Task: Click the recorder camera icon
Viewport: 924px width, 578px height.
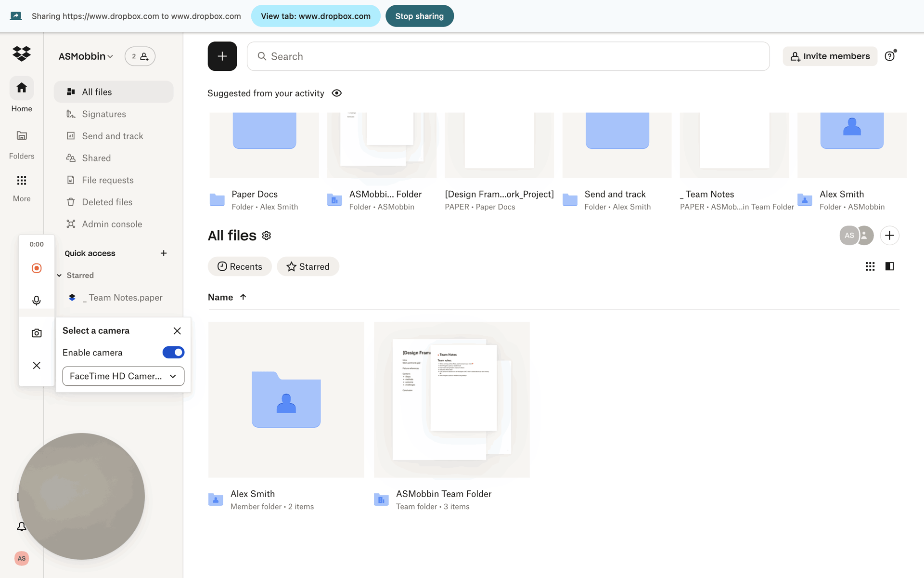Action: click(x=37, y=333)
